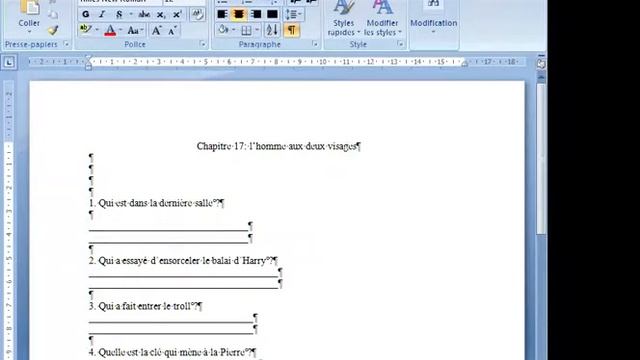This screenshot has height=360, width=640.
Task: Open the highlight color dropdown arrow
Action: coord(97,30)
